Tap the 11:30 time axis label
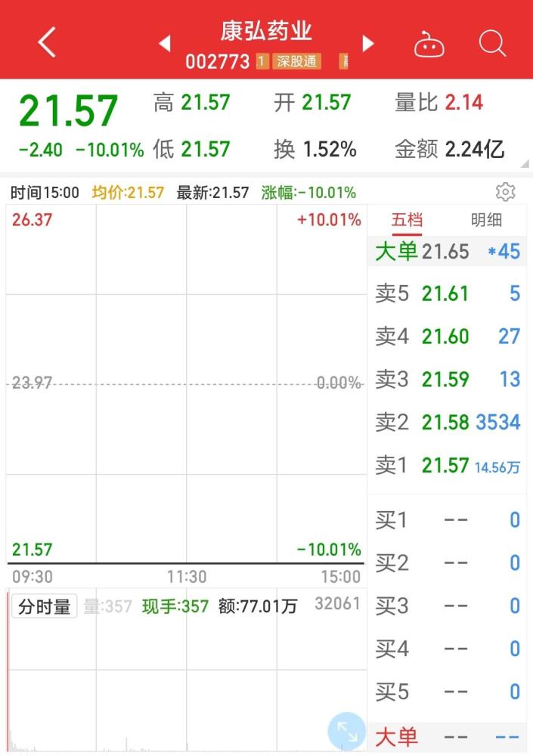The image size is (533, 756). [187, 577]
